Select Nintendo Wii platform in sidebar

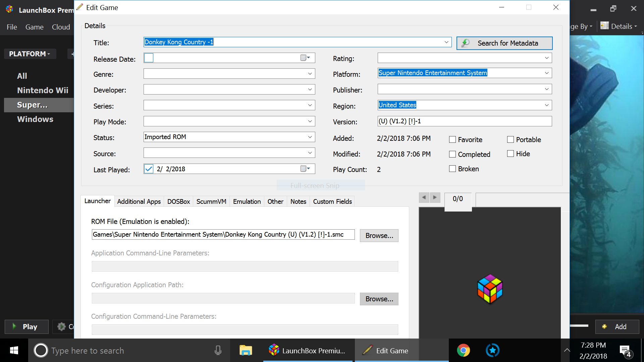point(43,90)
